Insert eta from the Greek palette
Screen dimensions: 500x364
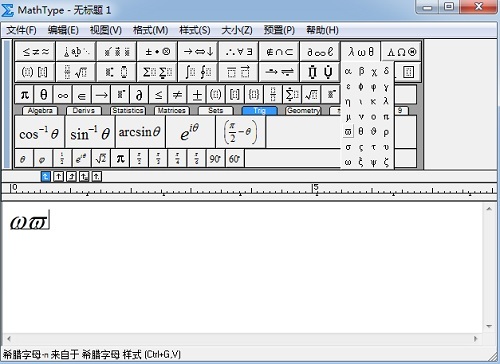(348, 101)
